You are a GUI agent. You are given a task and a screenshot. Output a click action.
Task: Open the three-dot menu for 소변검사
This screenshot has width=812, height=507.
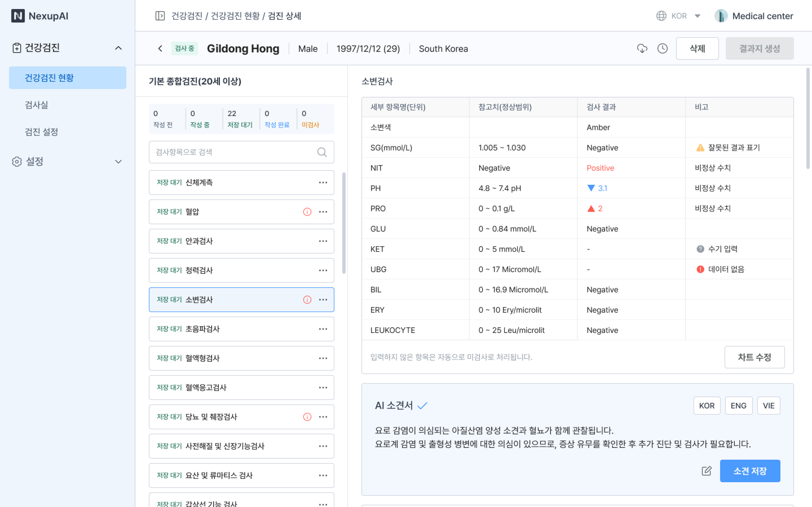[x=323, y=300]
